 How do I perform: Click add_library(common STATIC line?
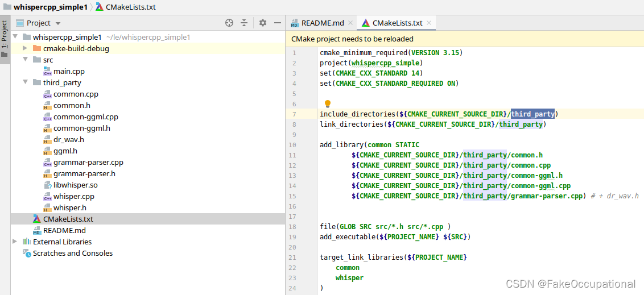[x=370, y=145]
